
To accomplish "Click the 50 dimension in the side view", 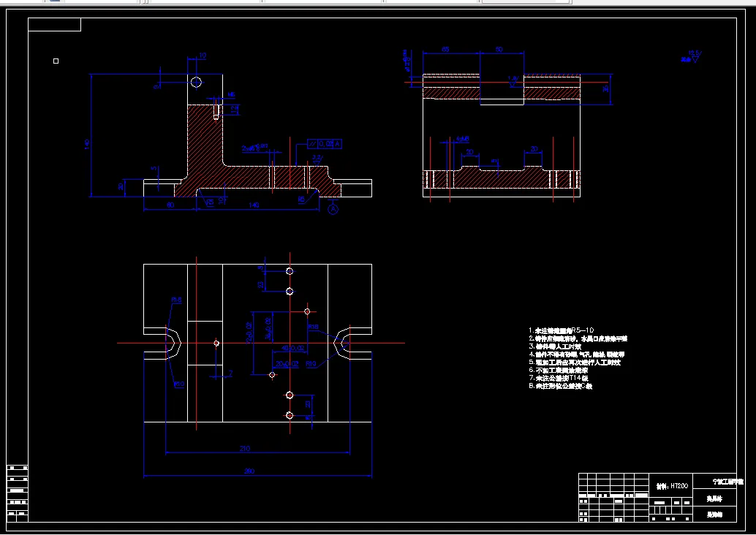I will pos(499,50).
